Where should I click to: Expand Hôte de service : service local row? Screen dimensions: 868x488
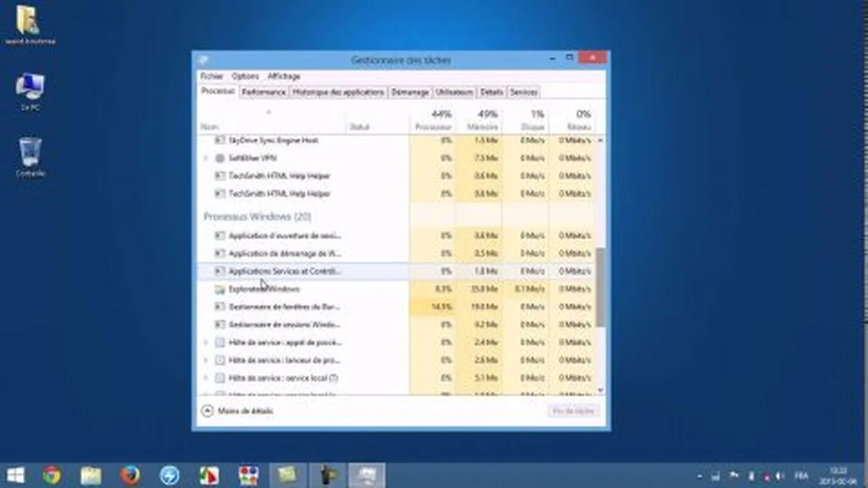point(206,378)
